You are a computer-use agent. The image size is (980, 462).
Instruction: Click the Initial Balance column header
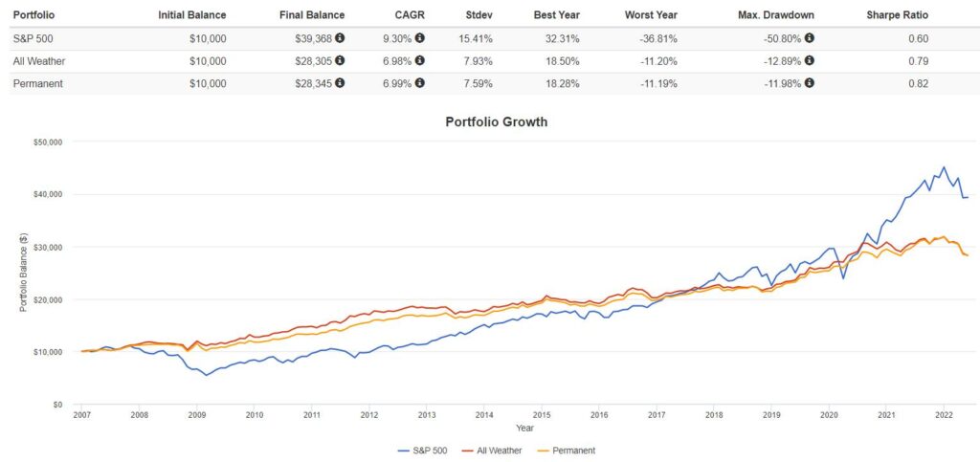(x=194, y=15)
